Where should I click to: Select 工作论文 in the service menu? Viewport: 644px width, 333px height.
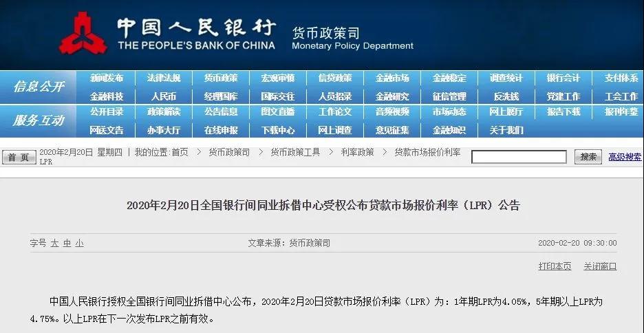pyautogui.click(x=335, y=111)
